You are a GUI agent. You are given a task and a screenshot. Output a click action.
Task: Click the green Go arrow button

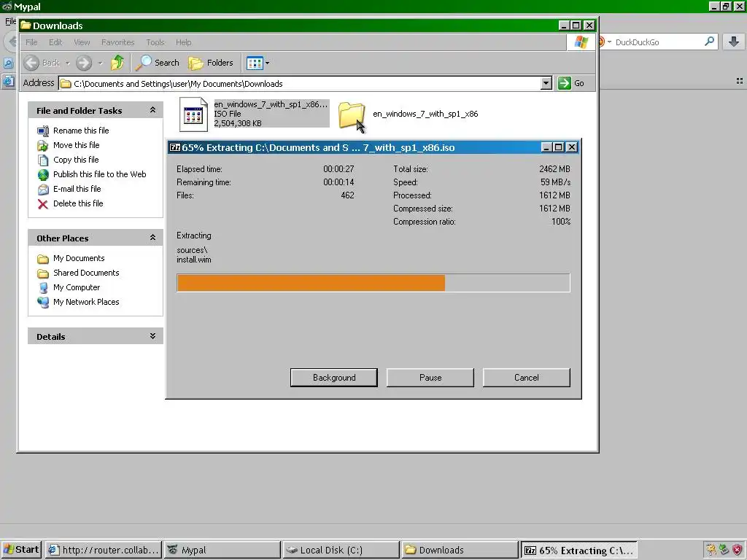(565, 83)
